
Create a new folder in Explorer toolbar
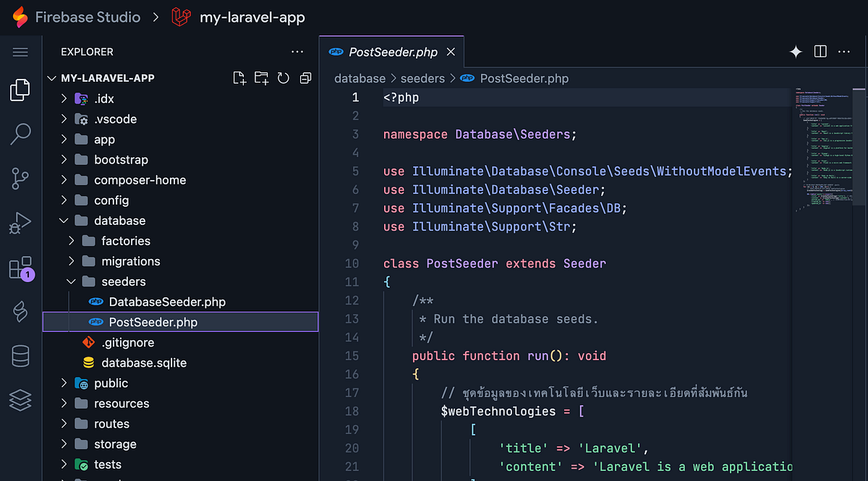[x=261, y=77]
